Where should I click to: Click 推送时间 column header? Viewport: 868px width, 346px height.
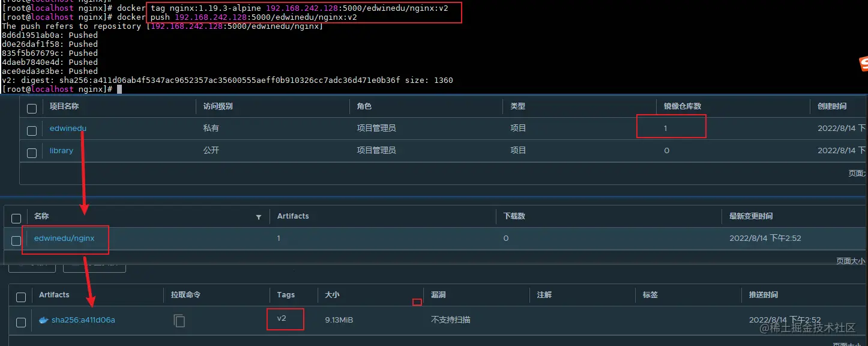764,295
